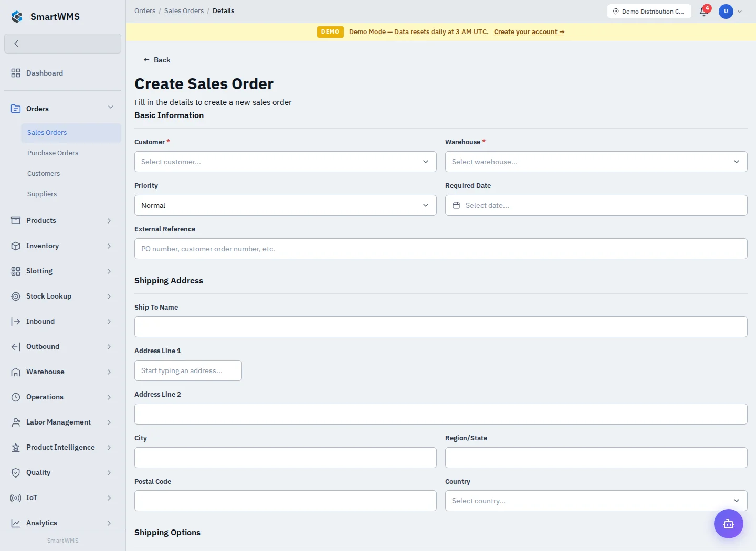Open Purchase Orders in sidebar
The height and width of the screenshot is (551, 756).
[x=71, y=153]
